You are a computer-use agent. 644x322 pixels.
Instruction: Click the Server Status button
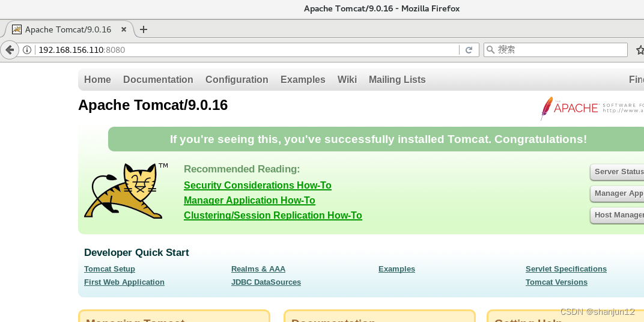coord(617,172)
